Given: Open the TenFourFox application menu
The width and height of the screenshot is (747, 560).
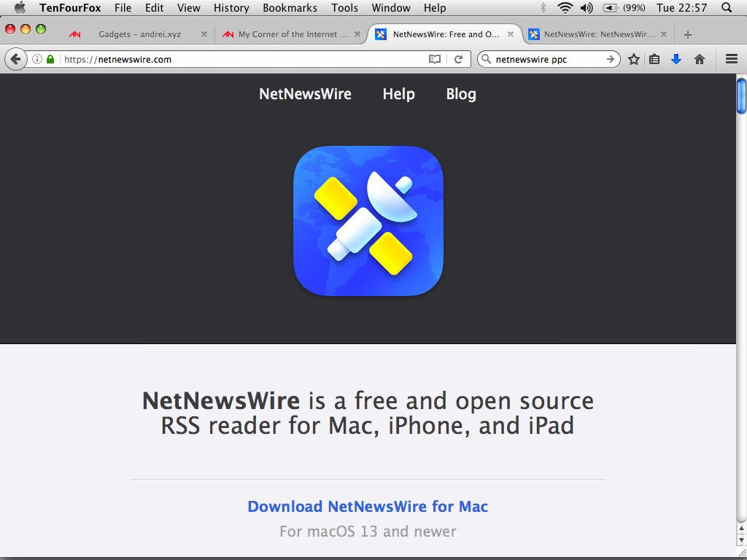Looking at the screenshot, I should point(70,7).
